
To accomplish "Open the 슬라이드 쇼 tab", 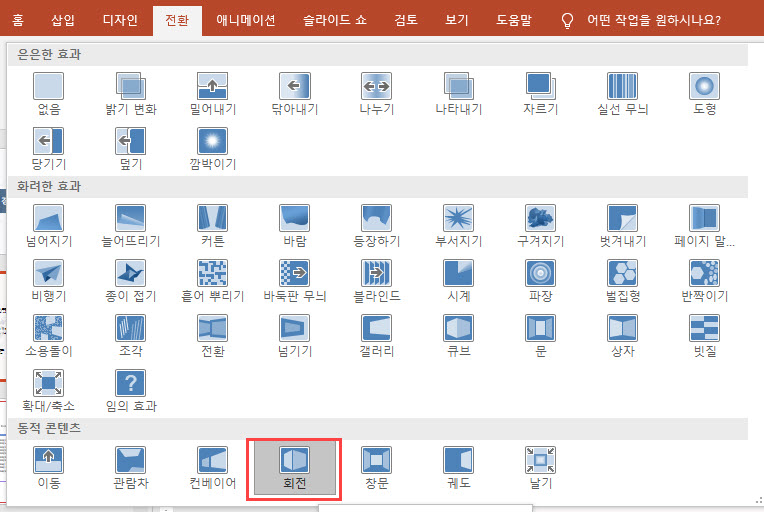I will 335,20.
